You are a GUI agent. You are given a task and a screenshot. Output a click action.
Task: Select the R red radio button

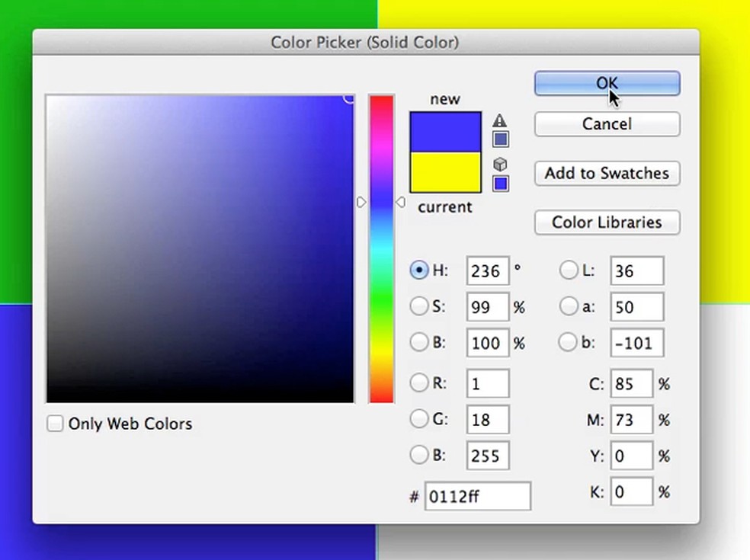click(419, 382)
